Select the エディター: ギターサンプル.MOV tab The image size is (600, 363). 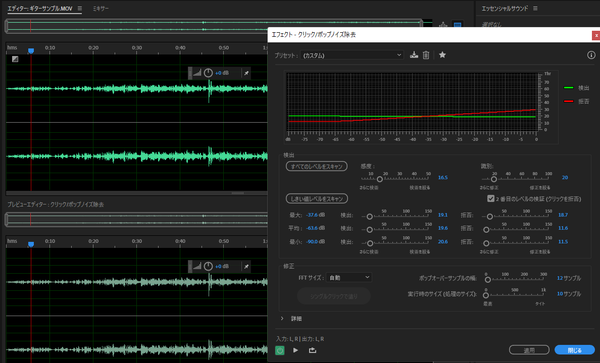tap(40, 8)
